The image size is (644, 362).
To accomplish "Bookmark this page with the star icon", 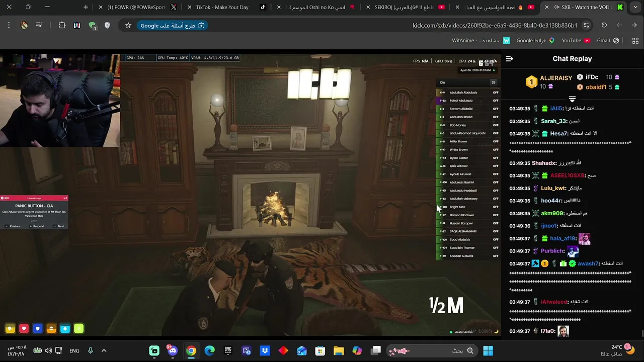I will pos(128,26).
